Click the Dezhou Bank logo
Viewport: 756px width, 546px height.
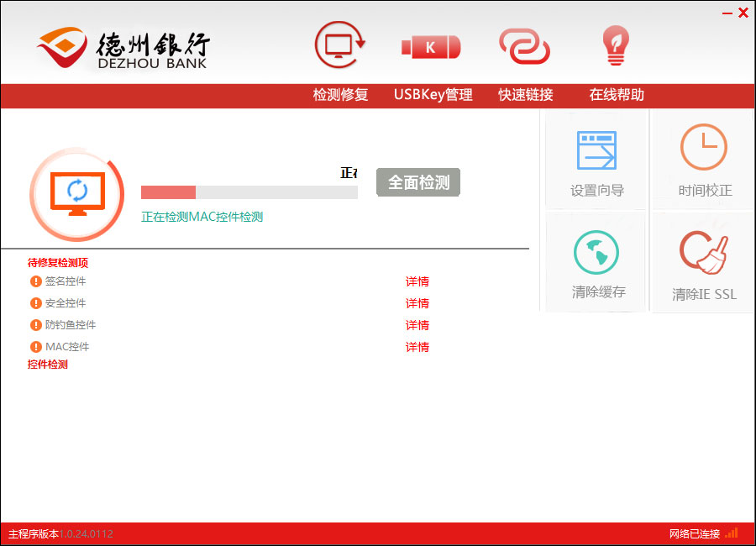(x=122, y=46)
